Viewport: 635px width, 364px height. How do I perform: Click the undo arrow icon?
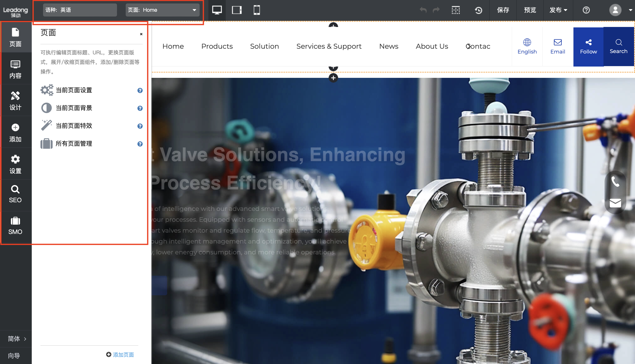(423, 10)
